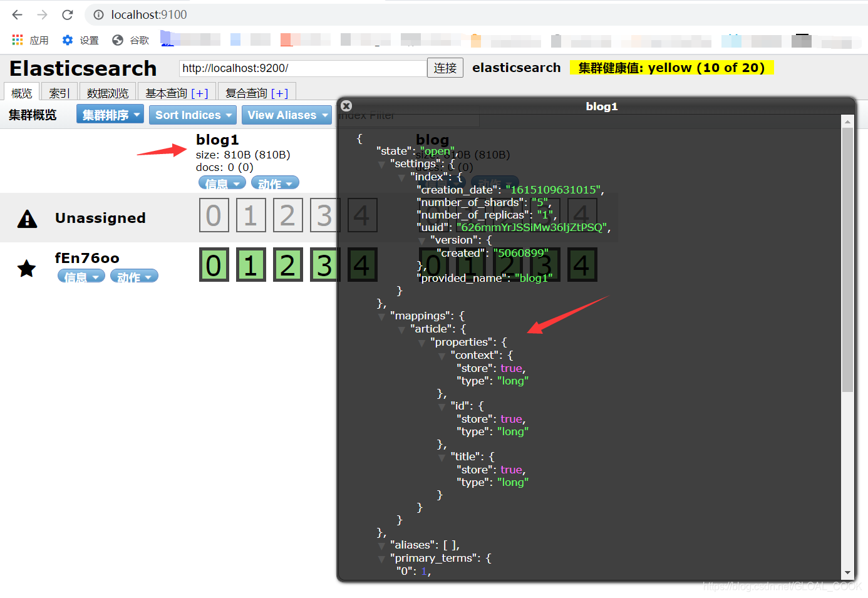Go back with the browser back arrow
The image size is (868, 598).
pyautogui.click(x=17, y=14)
